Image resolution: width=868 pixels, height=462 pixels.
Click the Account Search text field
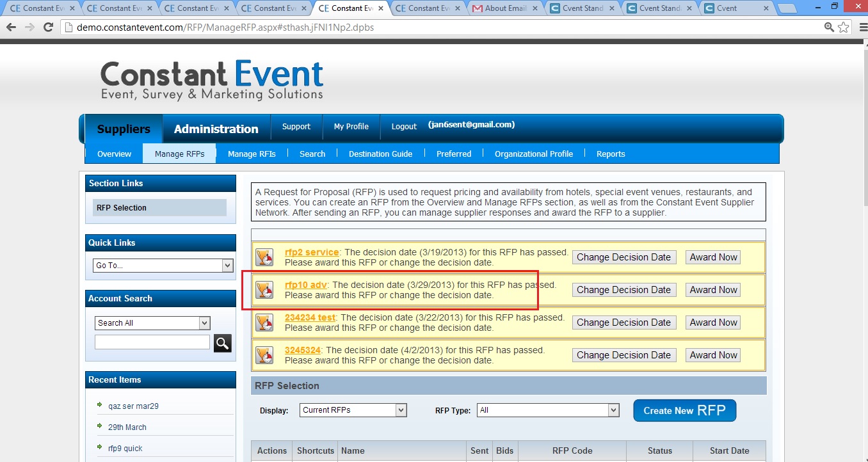tap(152, 342)
